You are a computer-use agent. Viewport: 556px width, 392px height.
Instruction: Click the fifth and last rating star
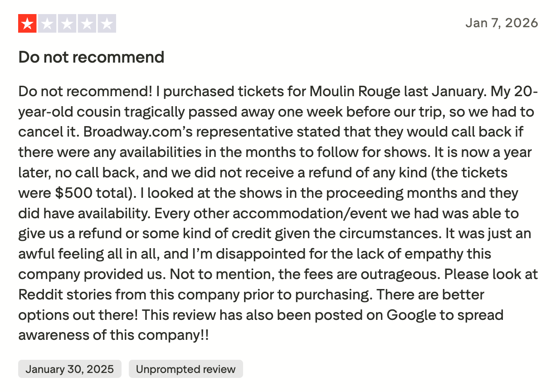click(x=107, y=24)
